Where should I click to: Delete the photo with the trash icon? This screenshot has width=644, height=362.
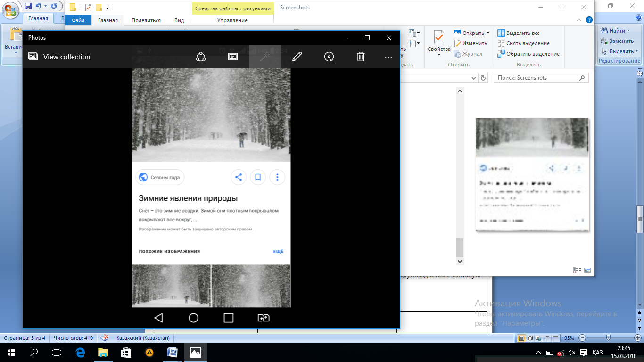[x=361, y=57]
